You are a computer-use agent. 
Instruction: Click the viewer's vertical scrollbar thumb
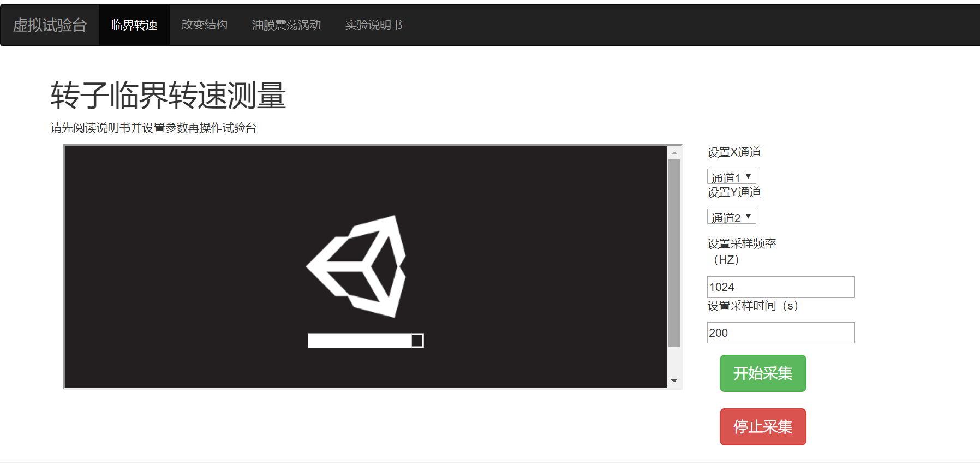(674, 253)
